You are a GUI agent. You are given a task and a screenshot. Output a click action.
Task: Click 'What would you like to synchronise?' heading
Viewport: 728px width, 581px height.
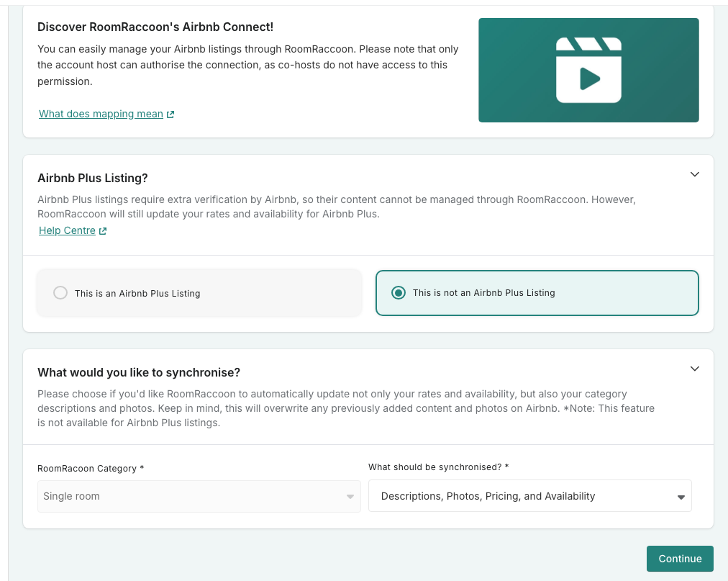139,372
